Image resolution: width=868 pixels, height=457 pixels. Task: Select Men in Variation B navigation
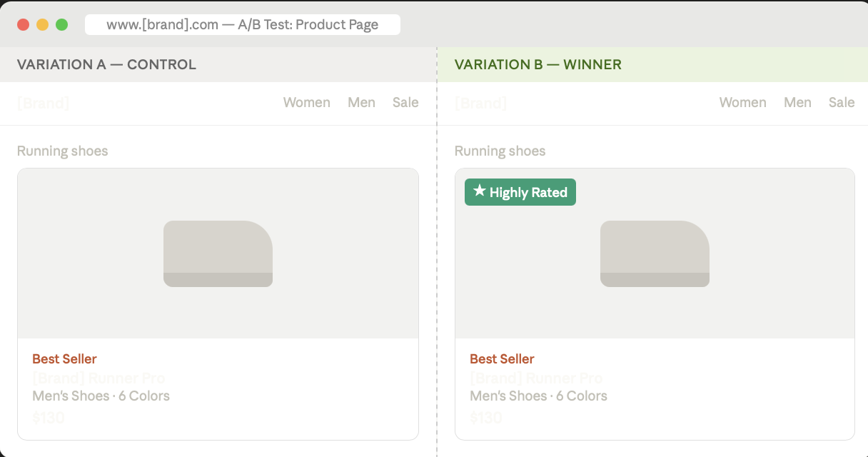click(797, 103)
